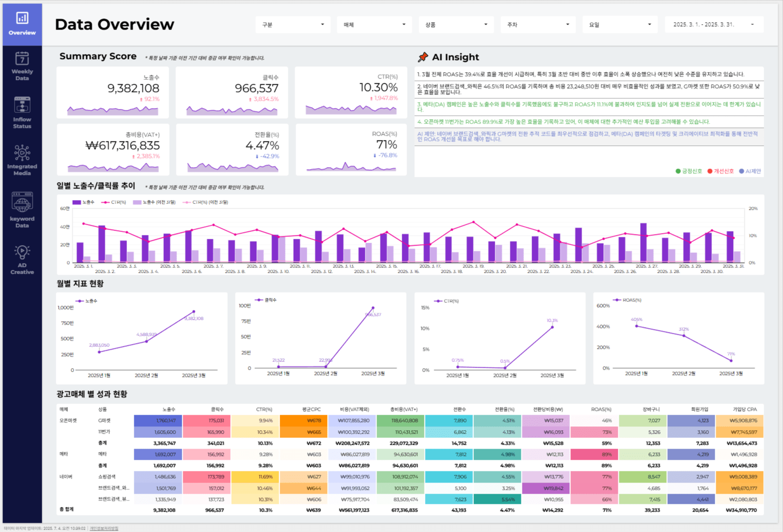Viewport: 783px width, 532px height.
Task: Sort table by 전환수 column header
Action: coord(459,409)
